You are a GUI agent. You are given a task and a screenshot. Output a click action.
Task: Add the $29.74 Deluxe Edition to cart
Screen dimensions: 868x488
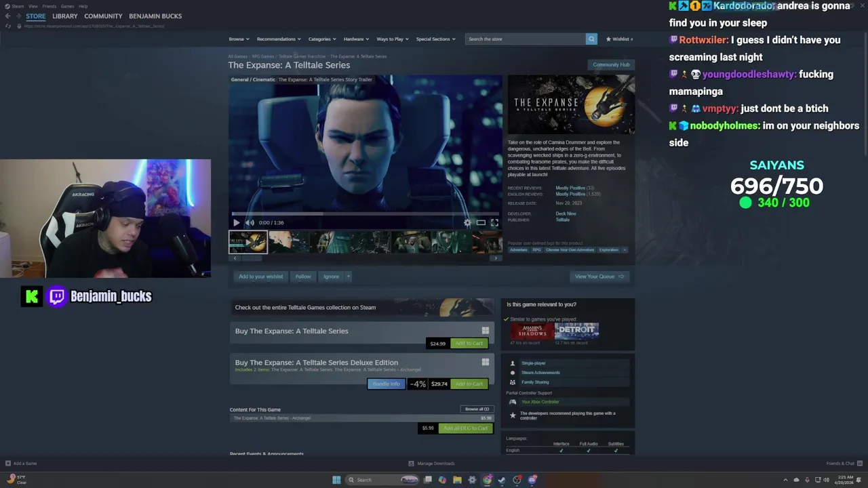469,384
